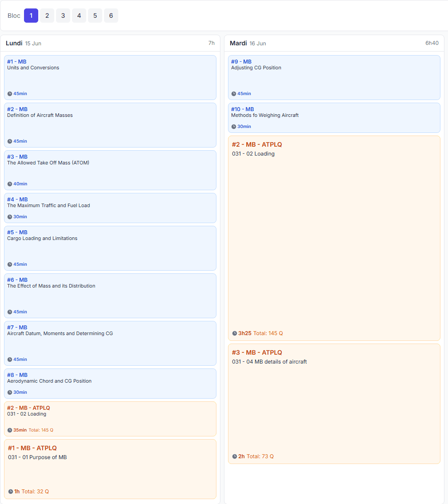448x504 pixels.
Task: Click clock icon on Purpose of MB card
Action: point(11,492)
